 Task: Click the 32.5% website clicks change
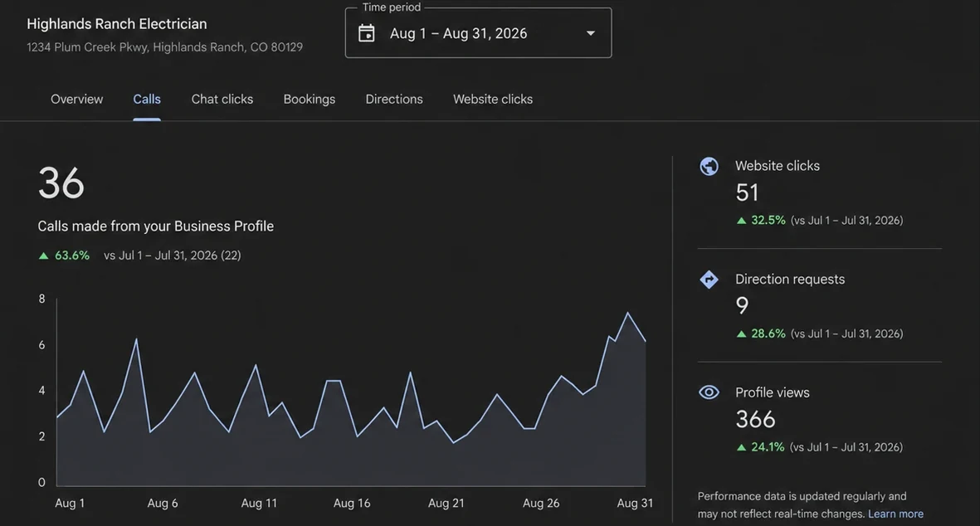point(768,221)
